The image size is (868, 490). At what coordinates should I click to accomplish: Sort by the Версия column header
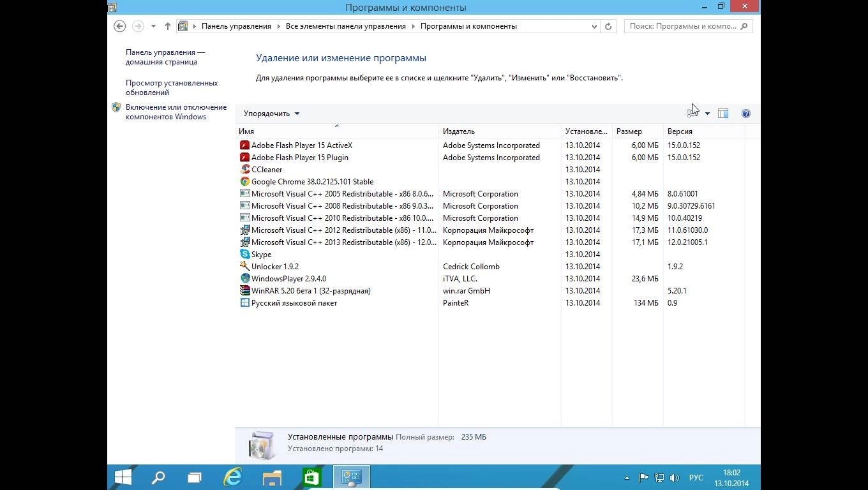point(704,131)
